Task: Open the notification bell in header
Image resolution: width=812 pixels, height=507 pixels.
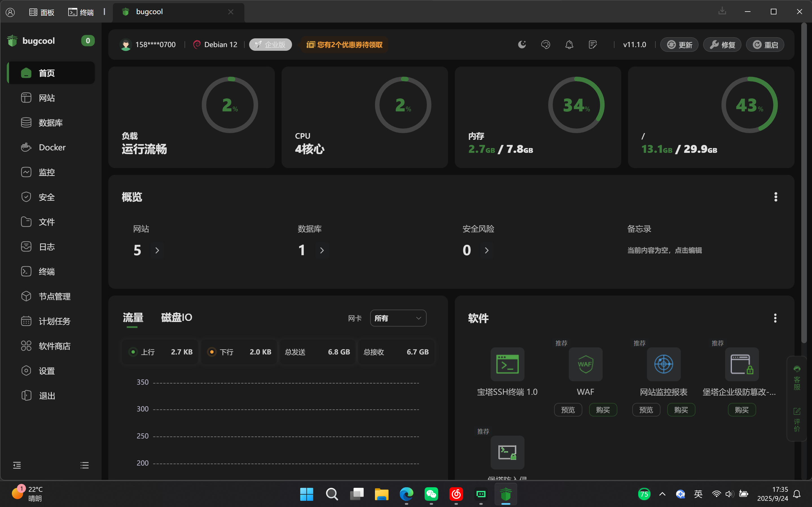Action: [569, 45]
